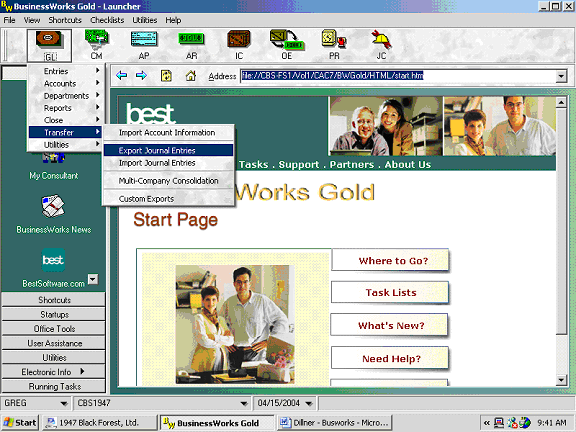The height and width of the screenshot is (432, 576).
Task: Click the Windows Start button
Action: [x=20, y=423]
